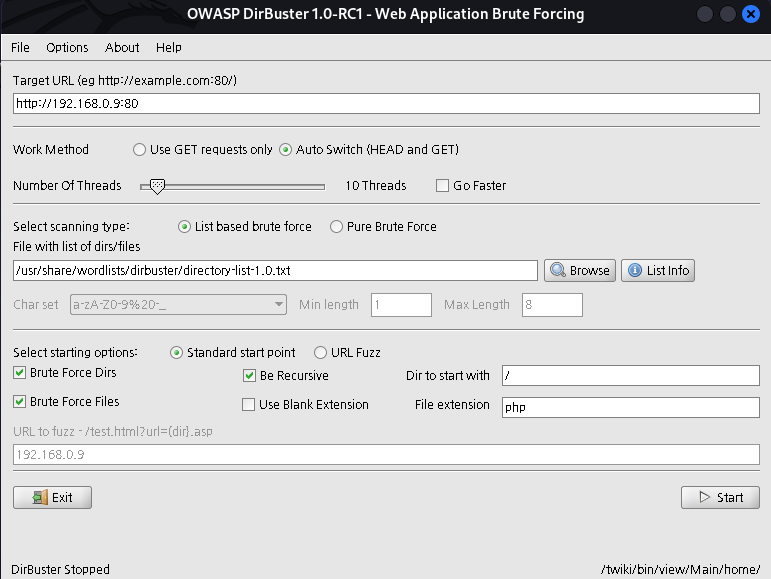Click the Exit button

click(52, 497)
